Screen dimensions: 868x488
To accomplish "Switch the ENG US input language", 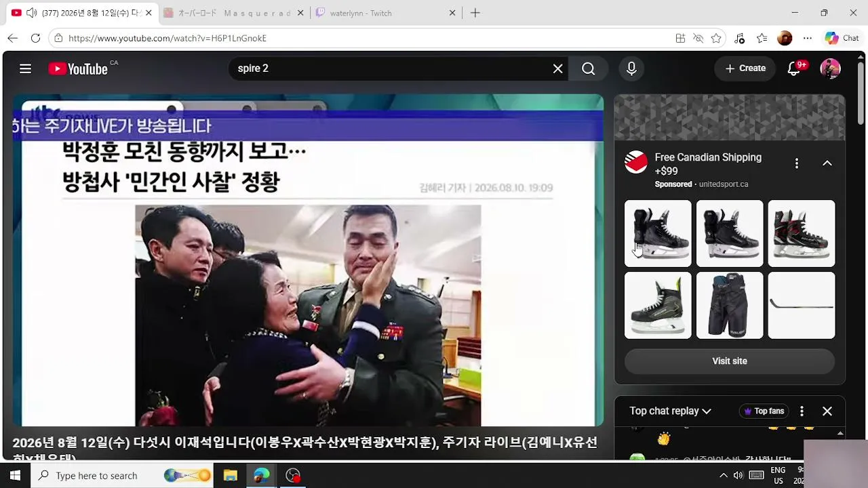I will pos(778,475).
